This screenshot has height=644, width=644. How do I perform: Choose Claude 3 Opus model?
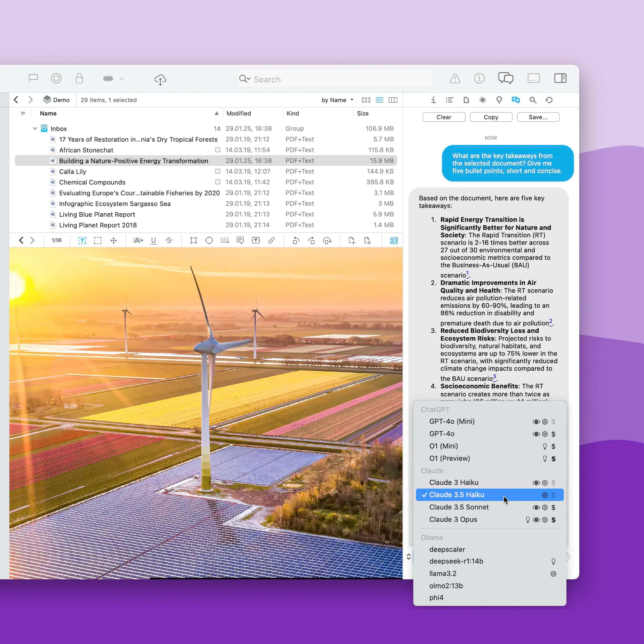(x=490, y=520)
